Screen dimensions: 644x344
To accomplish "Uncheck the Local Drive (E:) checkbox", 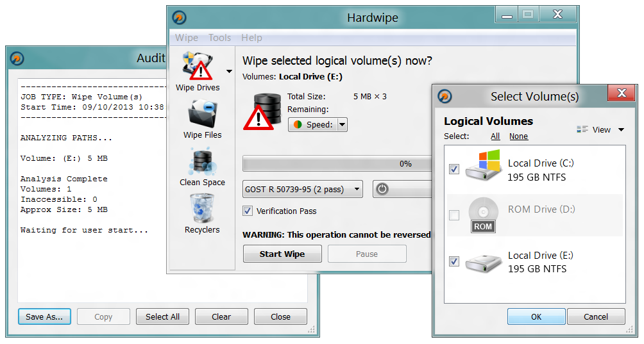I will pyautogui.click(x=454, y=261).
